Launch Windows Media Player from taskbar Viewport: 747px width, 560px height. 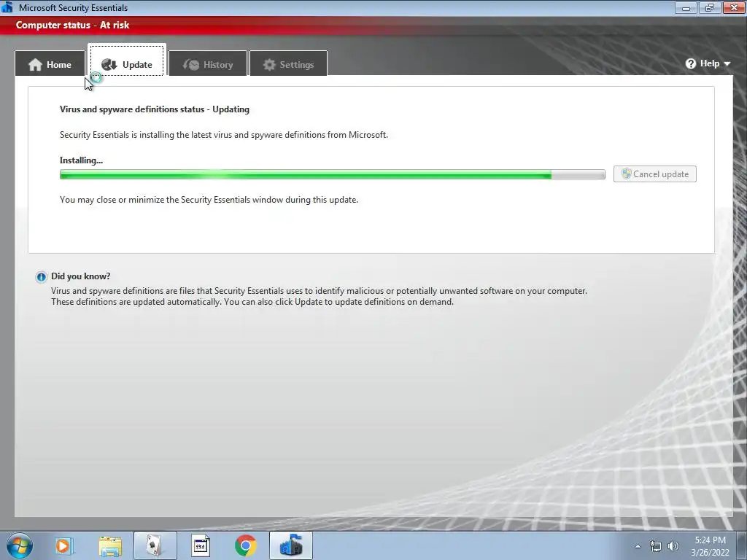[64, 545]
